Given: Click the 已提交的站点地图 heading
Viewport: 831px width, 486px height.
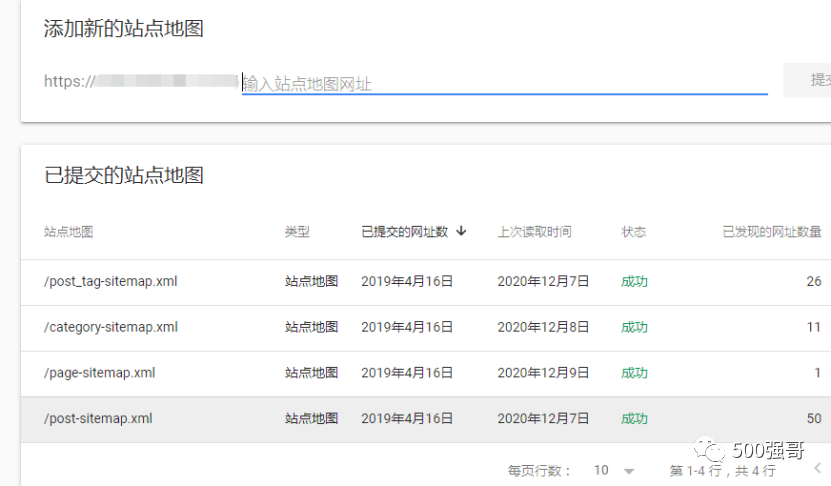Looking at the screenshot, I should [x=123, y=175].
